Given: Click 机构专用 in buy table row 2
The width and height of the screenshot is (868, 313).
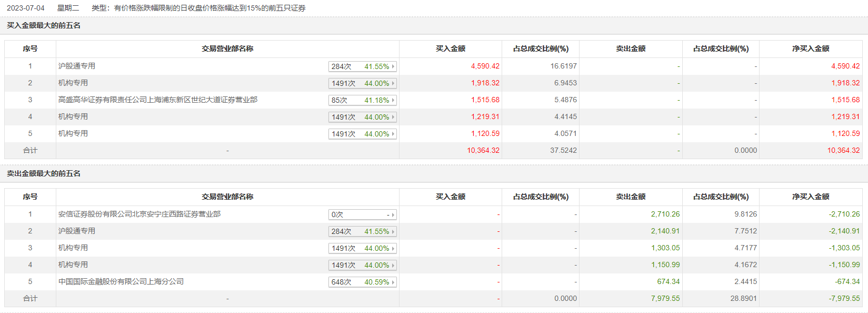Looking at the screenshot, I should [x=73, y=83].
